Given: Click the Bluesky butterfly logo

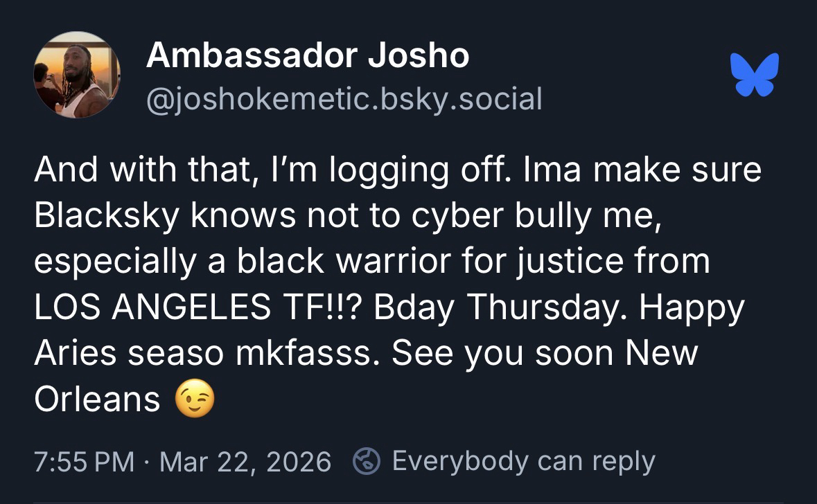Looking at the screenshot, I should tap(754, 74).
